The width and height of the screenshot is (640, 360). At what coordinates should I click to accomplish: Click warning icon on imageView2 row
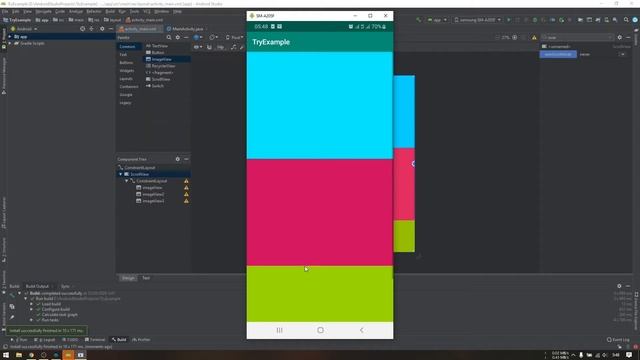(186, 194)
